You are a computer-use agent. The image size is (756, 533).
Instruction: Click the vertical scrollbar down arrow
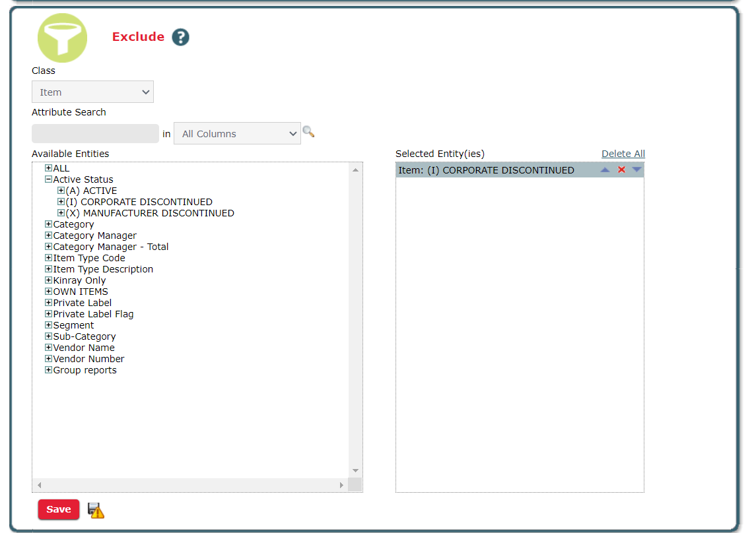click(x=355, y=470)
